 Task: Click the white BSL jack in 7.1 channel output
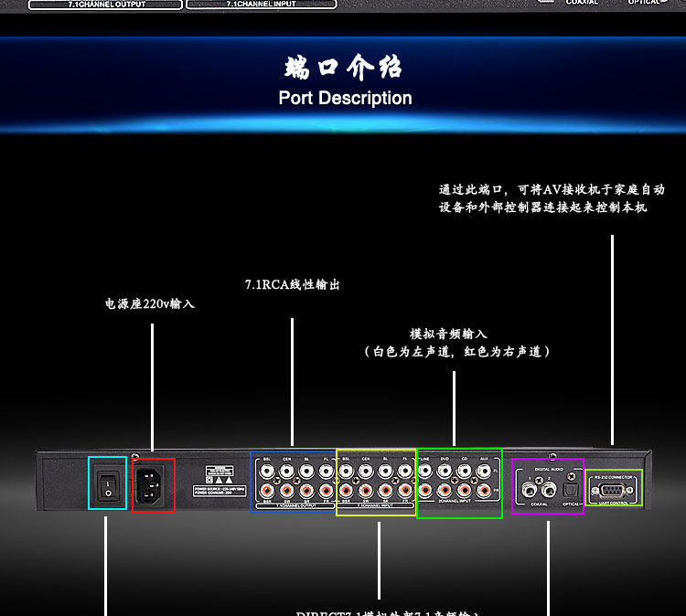click(267, 472)
